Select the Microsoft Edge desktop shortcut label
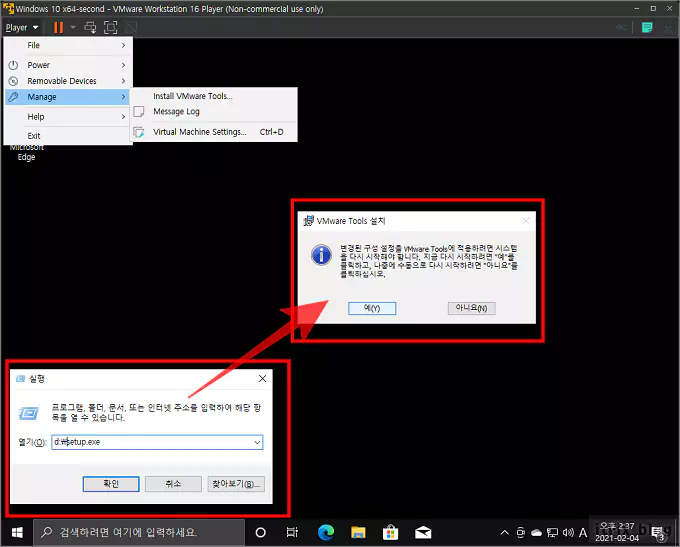Viewport: 680px width, 547px height. click(x=26, y=152)
